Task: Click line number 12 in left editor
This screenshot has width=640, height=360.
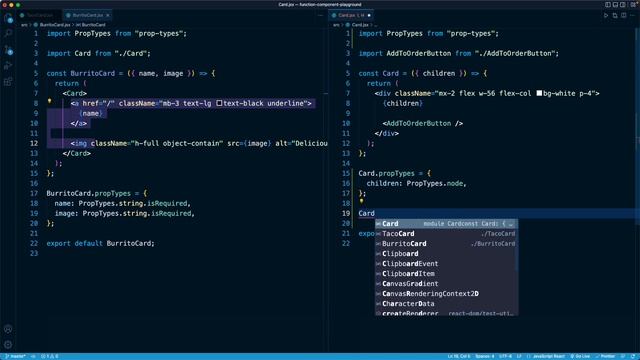Action: click(34, 143)
